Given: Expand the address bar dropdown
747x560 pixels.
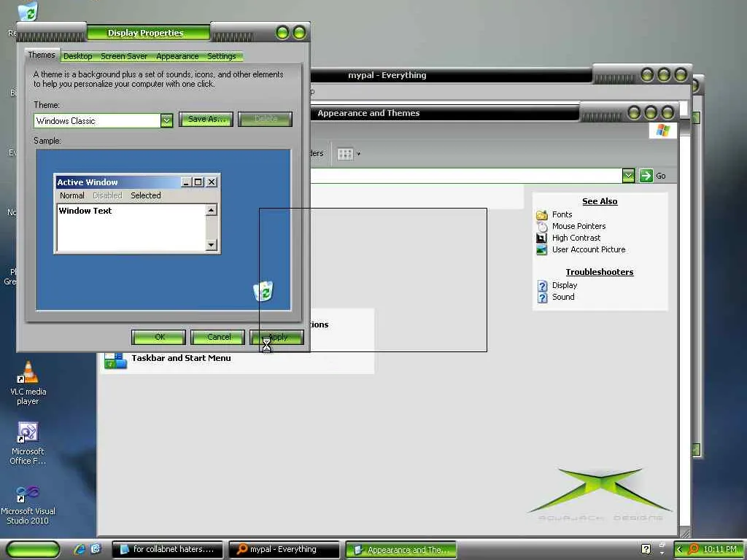Looking at the screenshot, I should pos(628,176).
